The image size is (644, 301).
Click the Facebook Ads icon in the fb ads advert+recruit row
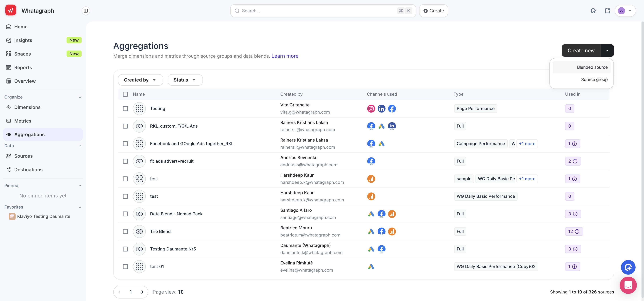371,161
